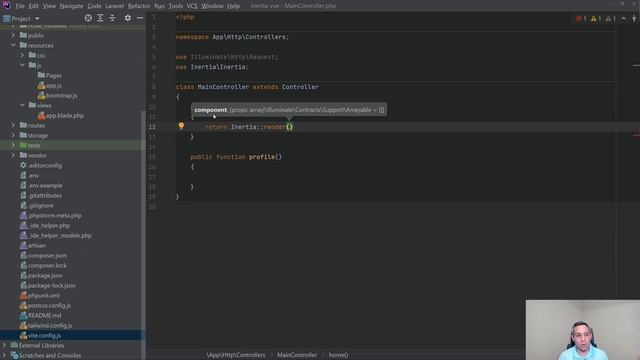Expand the public folder
Image resolution: width=640 pixels, height=360 pixels.
pos(13,36)
